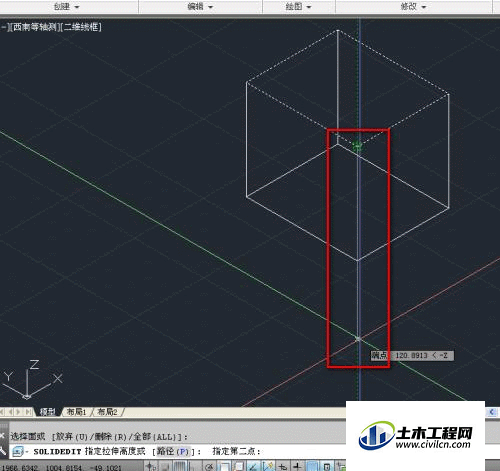Choose the 路径(P) command option
Viewport: 500px width, 471px height.
tap(173, 452)
